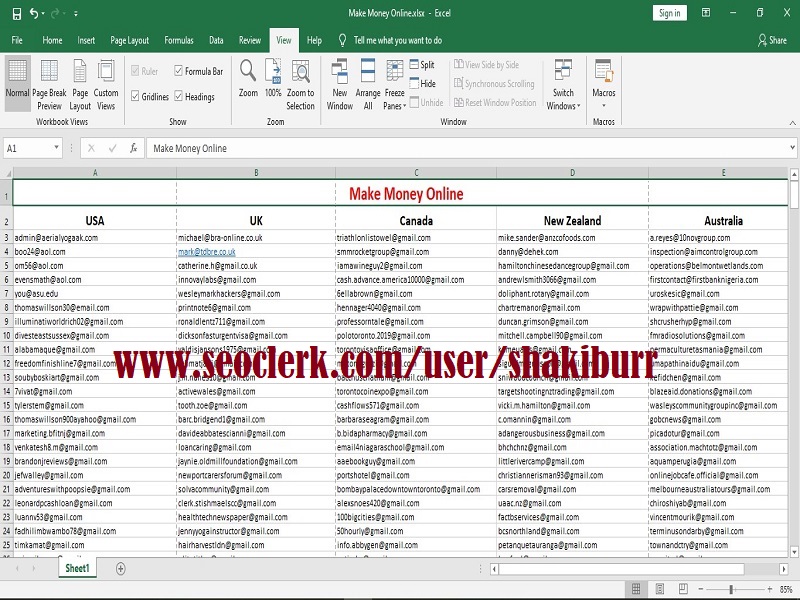Image resolution: width=800 pixels, height=600 pixels.
Task: Select cell uaac.nz@gmail.com
Action: 572,503
